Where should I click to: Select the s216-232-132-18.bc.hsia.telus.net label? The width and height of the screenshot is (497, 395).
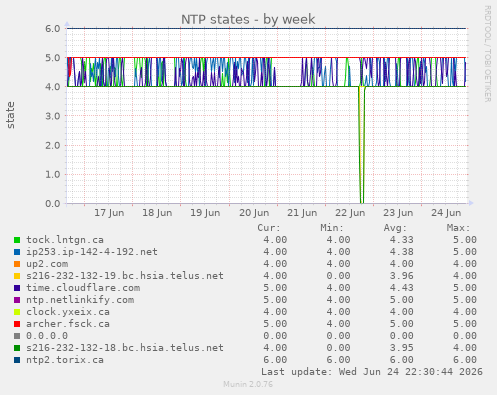pyautogui.click(x=125, y=348)
